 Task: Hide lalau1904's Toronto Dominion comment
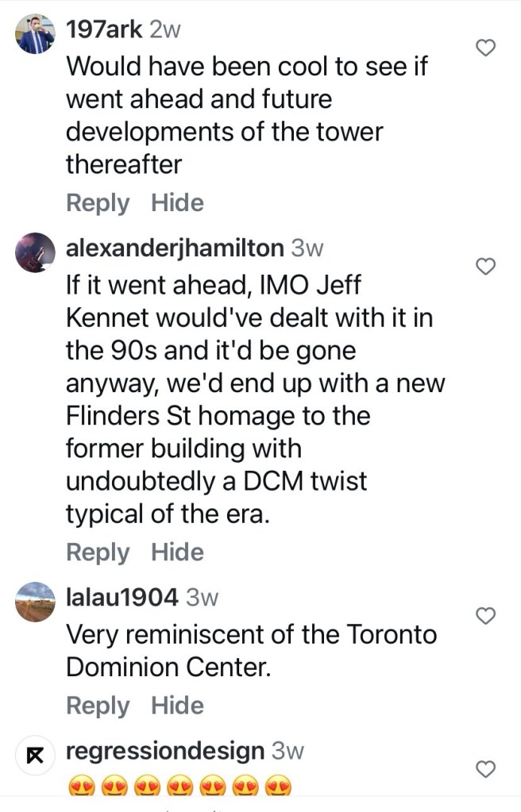tap(177, 706)
